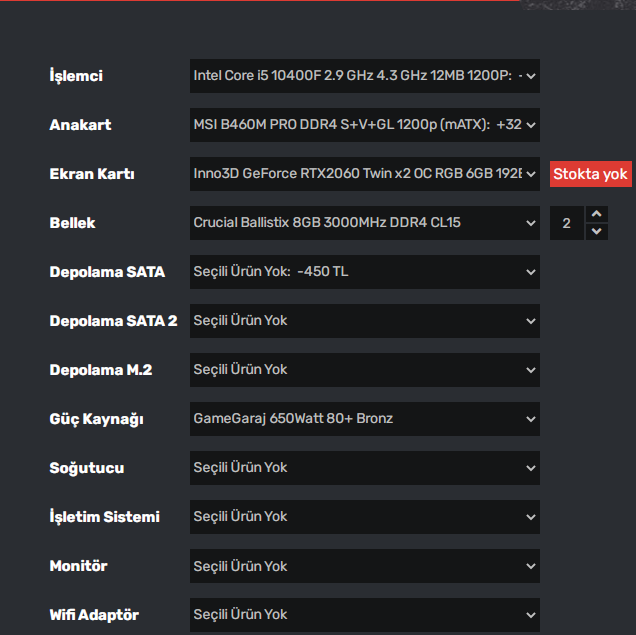The width and height of the screenshot is (636, 635).
Task: Expand the Soğutucu cooler dropdown
Action: click(364, 468)
